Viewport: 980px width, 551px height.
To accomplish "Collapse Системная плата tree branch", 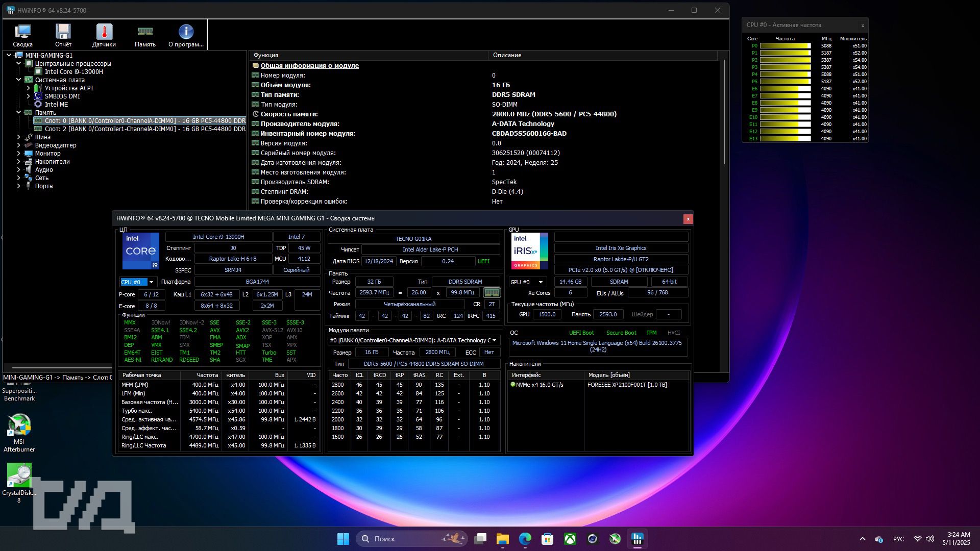I will coord(19,80).
